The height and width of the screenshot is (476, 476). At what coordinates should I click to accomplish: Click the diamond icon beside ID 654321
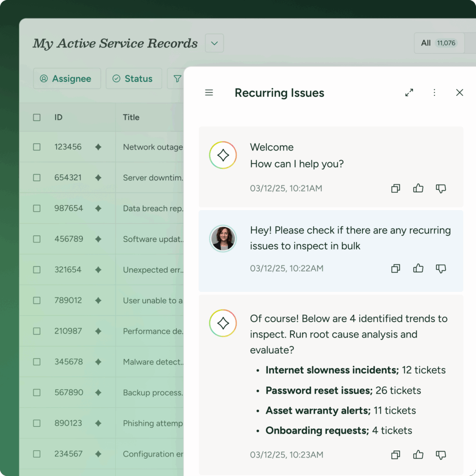(x=98, y=178)
